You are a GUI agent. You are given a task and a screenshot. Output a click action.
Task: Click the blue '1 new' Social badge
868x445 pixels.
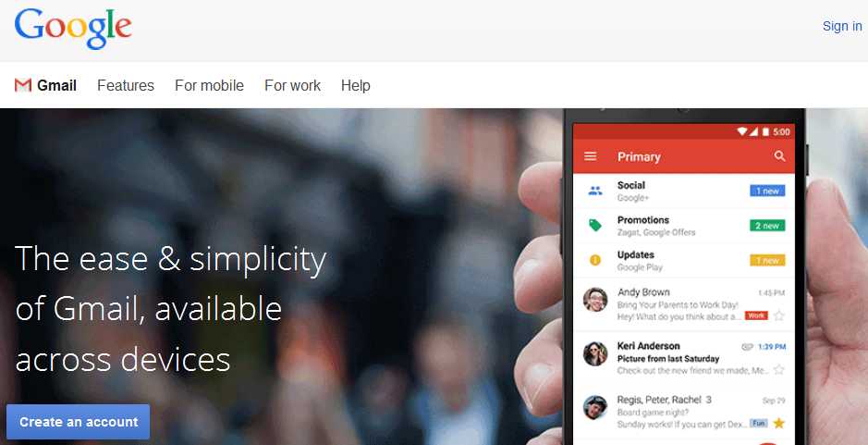click(x=767, y=191)
